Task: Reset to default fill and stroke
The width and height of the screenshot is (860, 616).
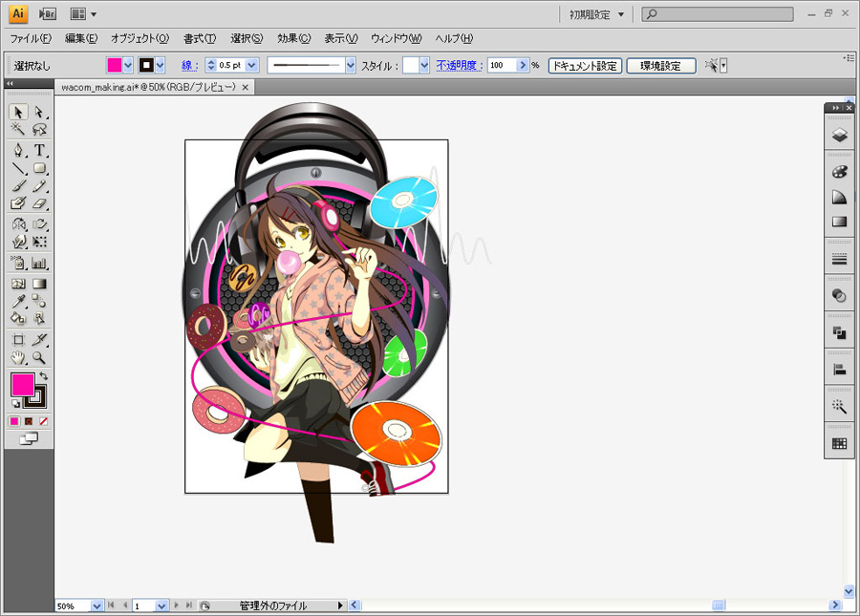Action: tap(15, 404)
